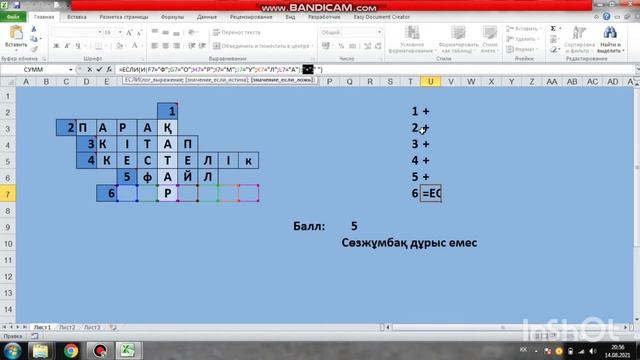Click the middle vertical align icon
Image resolution: width=640 pixels, height=360 pixels.
165,32
